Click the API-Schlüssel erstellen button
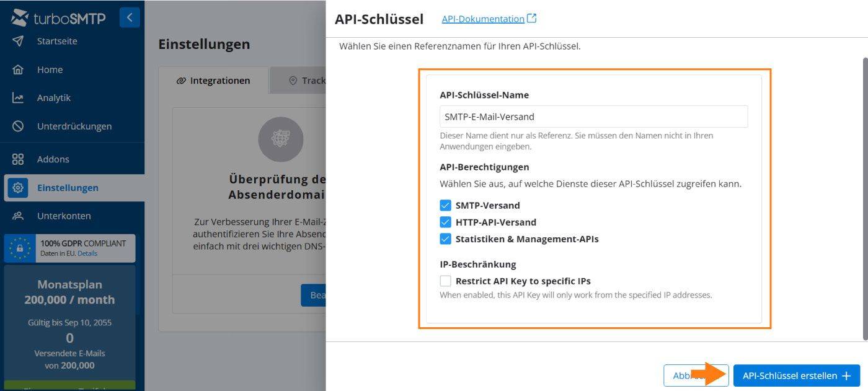Viewport: 868px width, 391px height. click(x=796, y=376)
